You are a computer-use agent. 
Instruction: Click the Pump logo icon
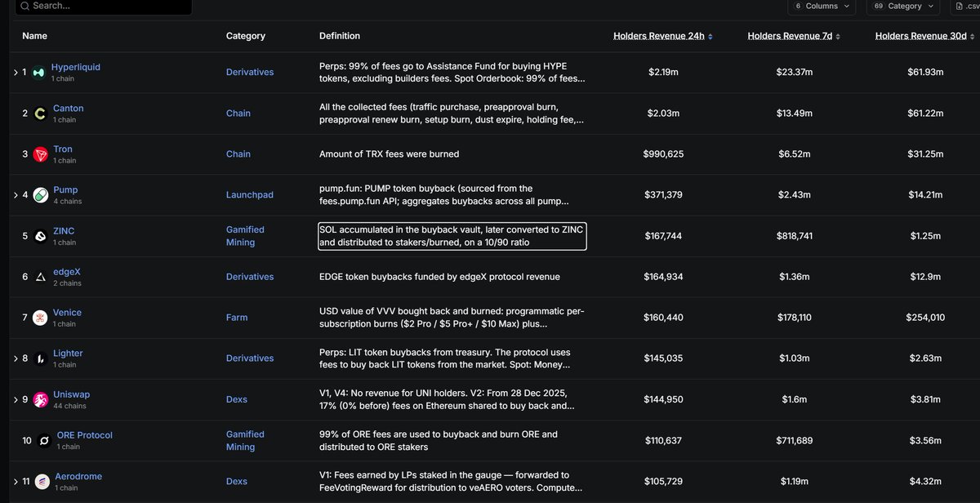tap(40, 195)
